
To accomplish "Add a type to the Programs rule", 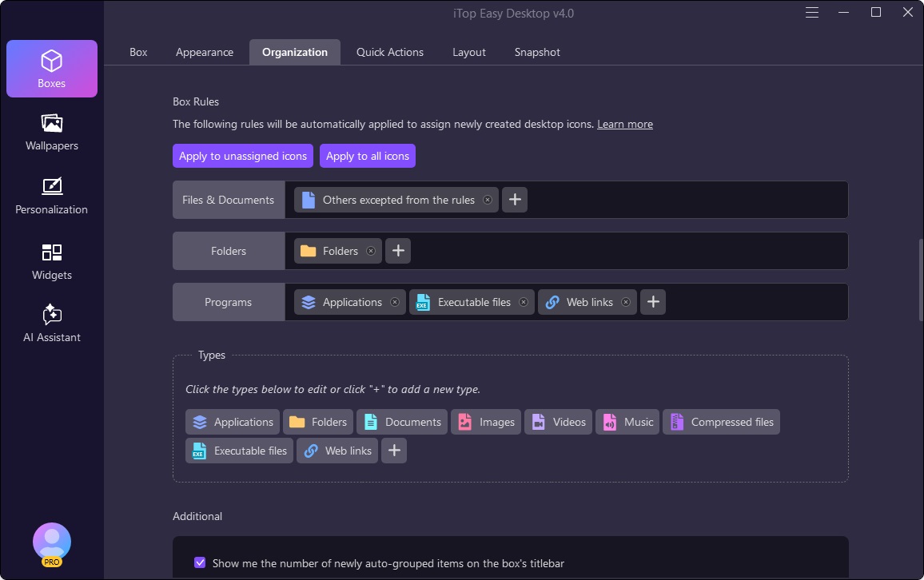I will pos(653,302).
